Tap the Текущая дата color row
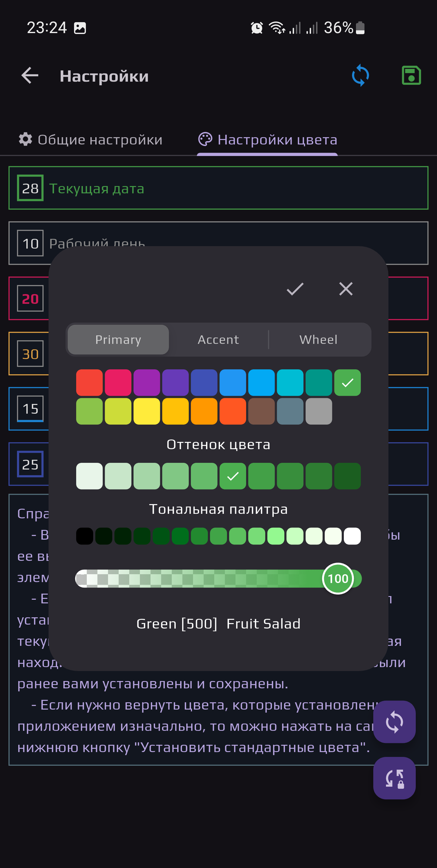This screenshot has height=868, width=437. click(218, 188)
